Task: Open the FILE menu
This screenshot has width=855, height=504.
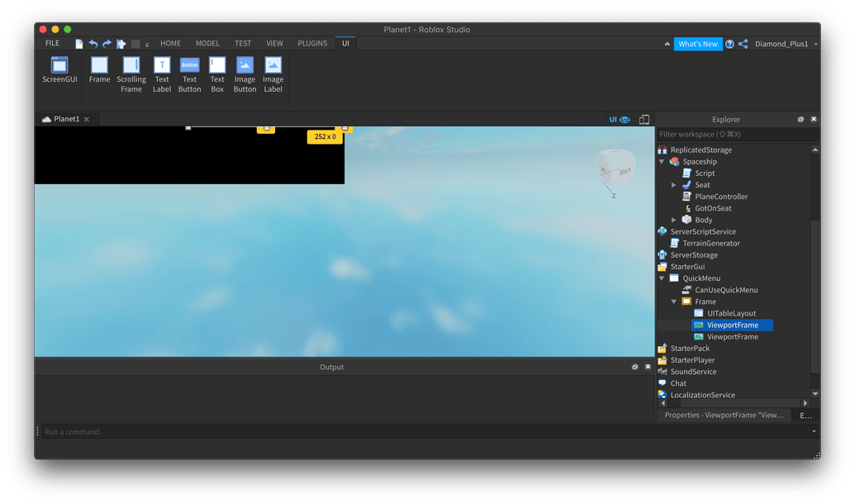Action: [x=51, y=43]
